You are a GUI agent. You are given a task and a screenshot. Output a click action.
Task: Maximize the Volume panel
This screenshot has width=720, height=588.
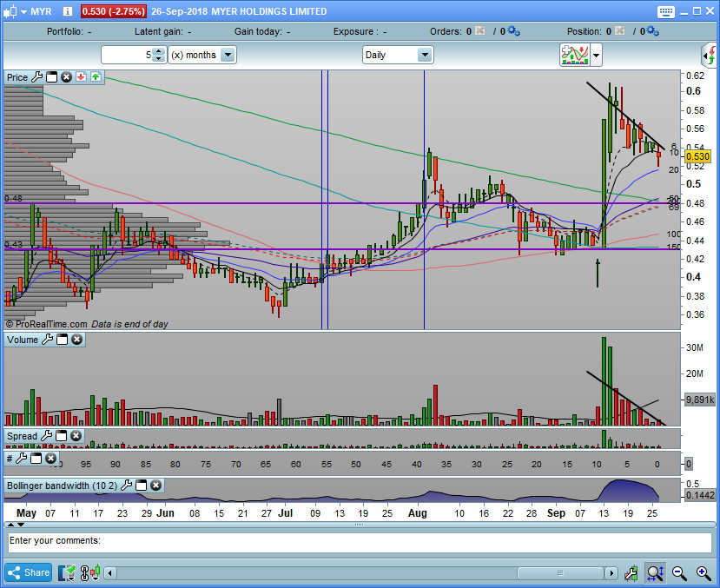point(62,340)
